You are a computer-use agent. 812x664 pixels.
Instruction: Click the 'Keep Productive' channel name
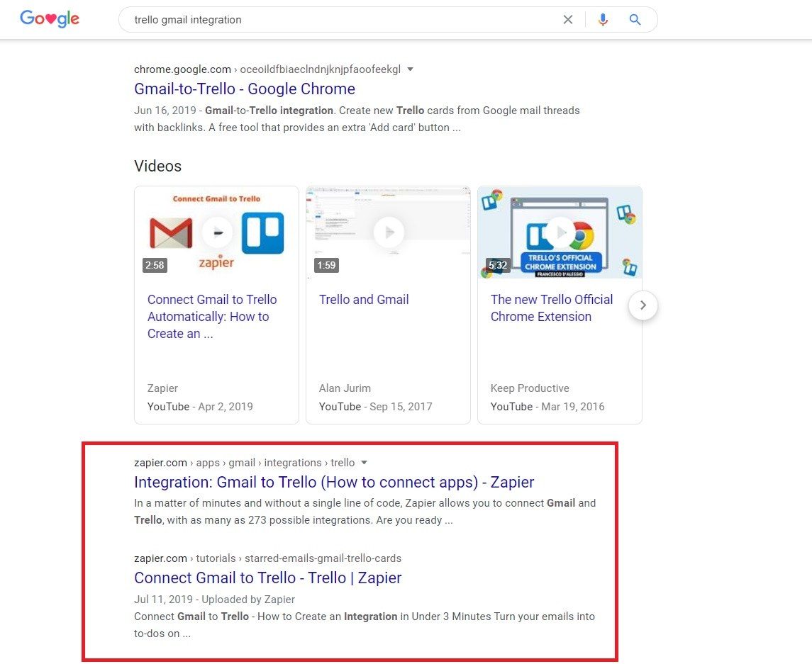530,388
